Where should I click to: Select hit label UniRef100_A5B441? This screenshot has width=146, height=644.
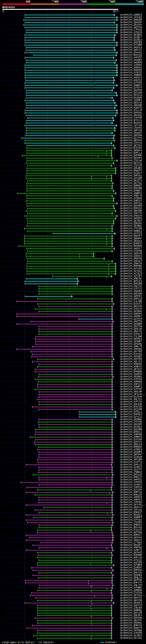(131, 67)
